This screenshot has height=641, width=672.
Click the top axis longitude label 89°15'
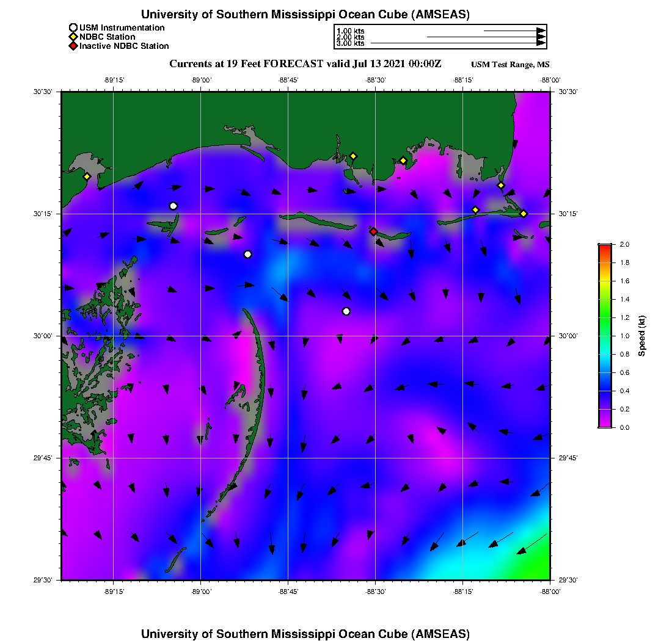pos(114,80)
